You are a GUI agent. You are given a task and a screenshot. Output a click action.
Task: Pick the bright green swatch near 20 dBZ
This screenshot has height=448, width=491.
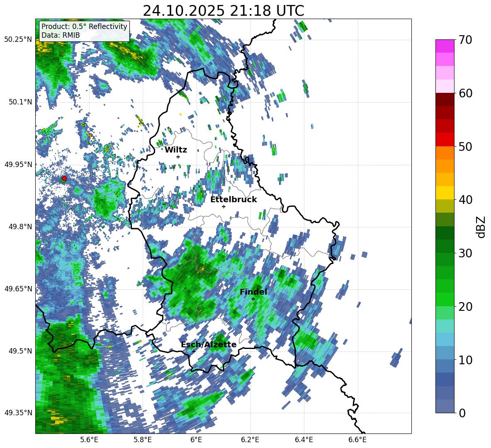point(445,299)
